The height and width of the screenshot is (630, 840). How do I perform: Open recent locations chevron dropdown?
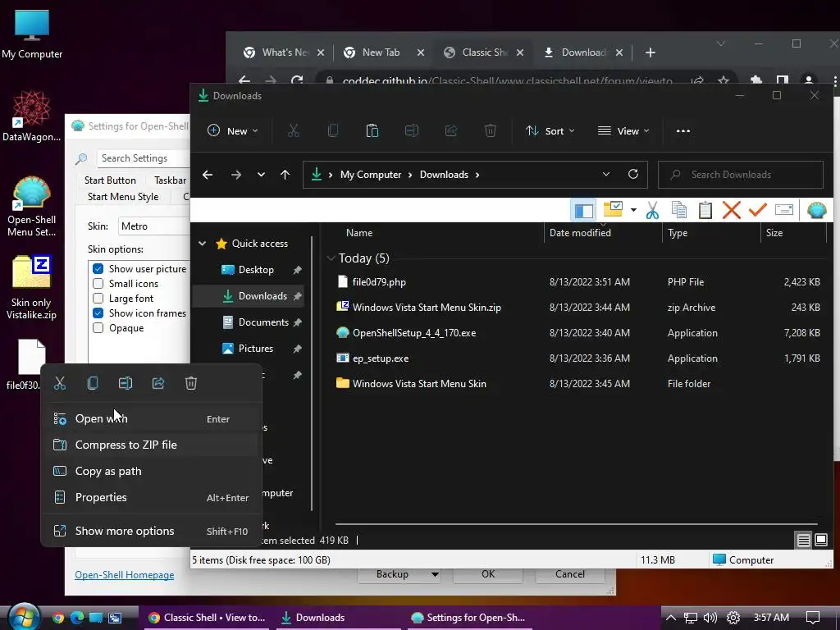(261, 175)
